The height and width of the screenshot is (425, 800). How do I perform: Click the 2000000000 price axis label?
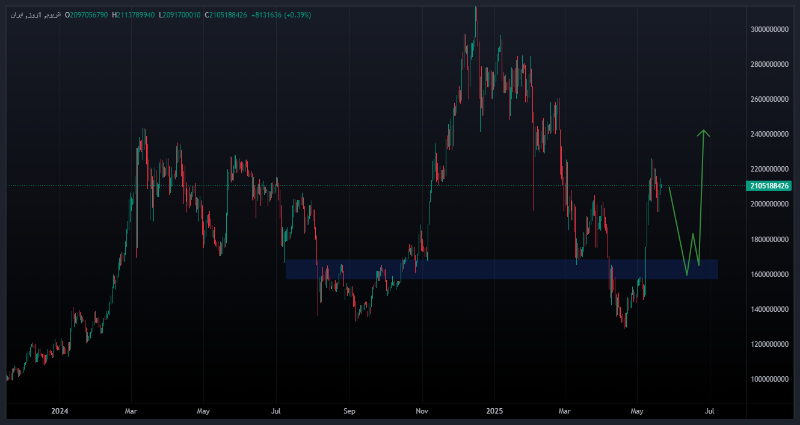coord(770,204)
